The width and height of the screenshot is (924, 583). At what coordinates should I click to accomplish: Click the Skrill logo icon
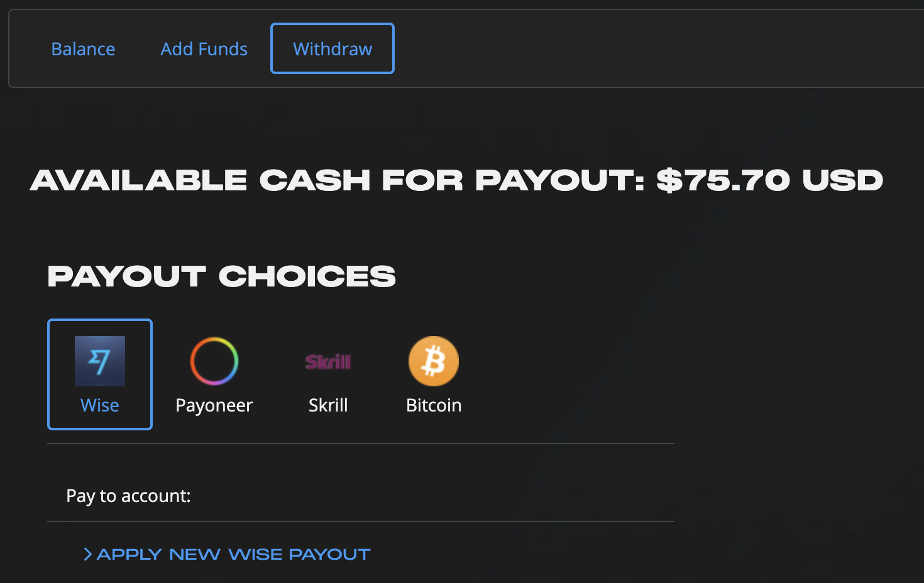pyautogui.click(x=328, y=361)
